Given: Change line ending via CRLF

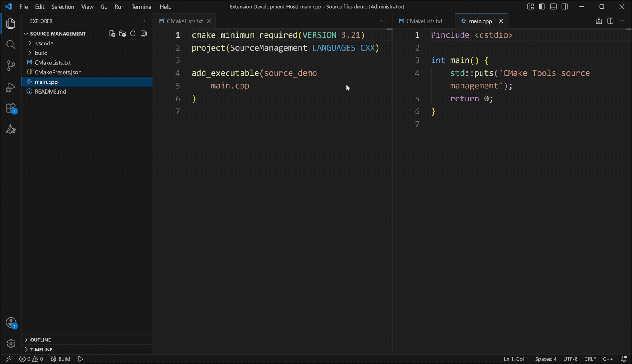Looking at the screenshot, I should 590,359.
